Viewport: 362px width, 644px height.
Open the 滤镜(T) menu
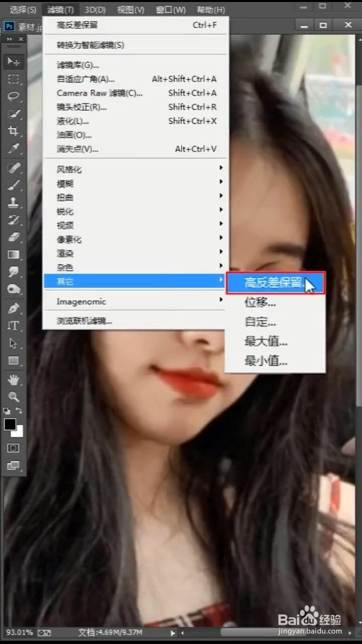tap(60, 10)
